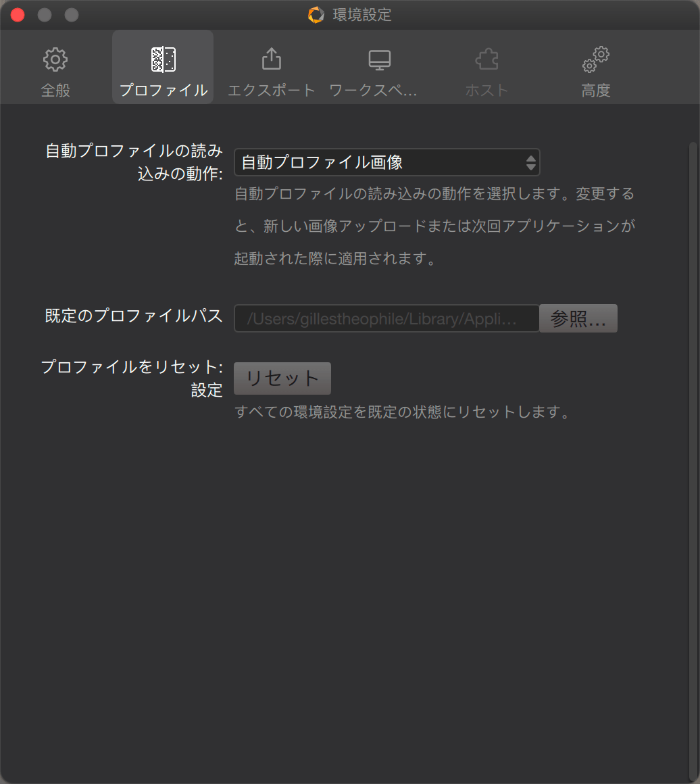Image resolution: width=700 pixels, height=784 pixels.
Task: Click the 既定のプロファイルパス label
Action: pos(134,316)
